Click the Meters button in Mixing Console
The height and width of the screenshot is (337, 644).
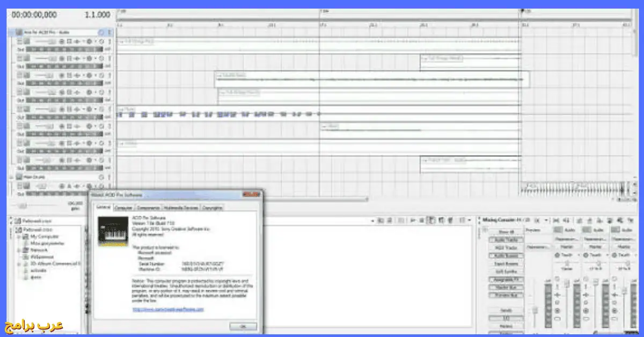(x=506, y=326)
